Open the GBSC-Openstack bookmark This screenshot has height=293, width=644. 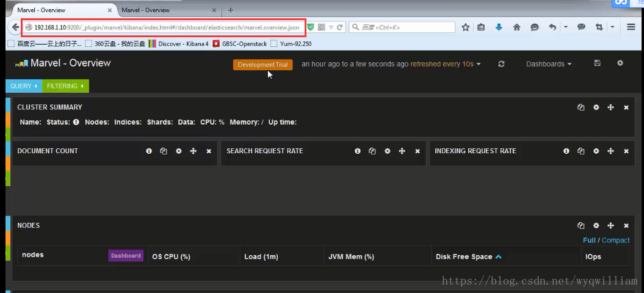[240, 43]
